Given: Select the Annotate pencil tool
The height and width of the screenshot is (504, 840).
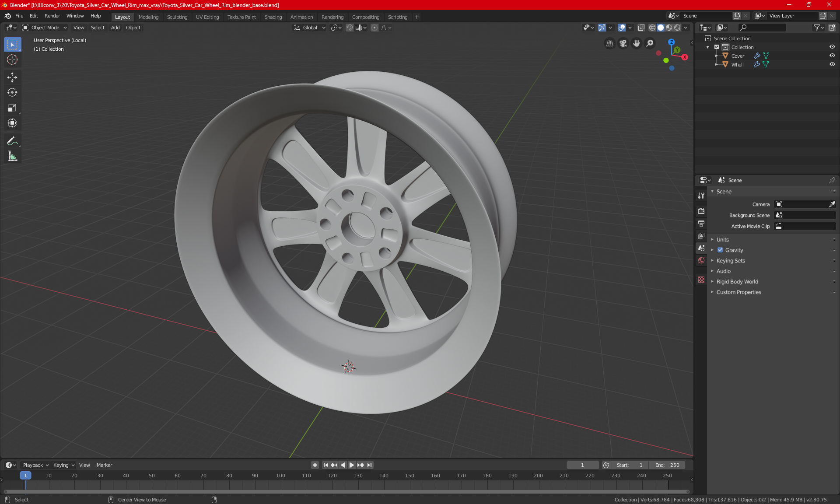Looking at the screenshot, I should (x=12, y=141).
